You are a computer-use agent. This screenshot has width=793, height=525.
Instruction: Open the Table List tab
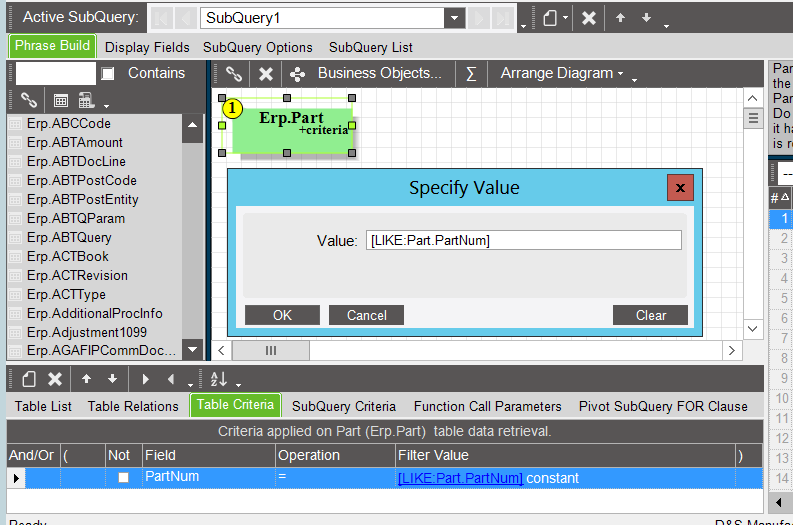coord(43,406)
